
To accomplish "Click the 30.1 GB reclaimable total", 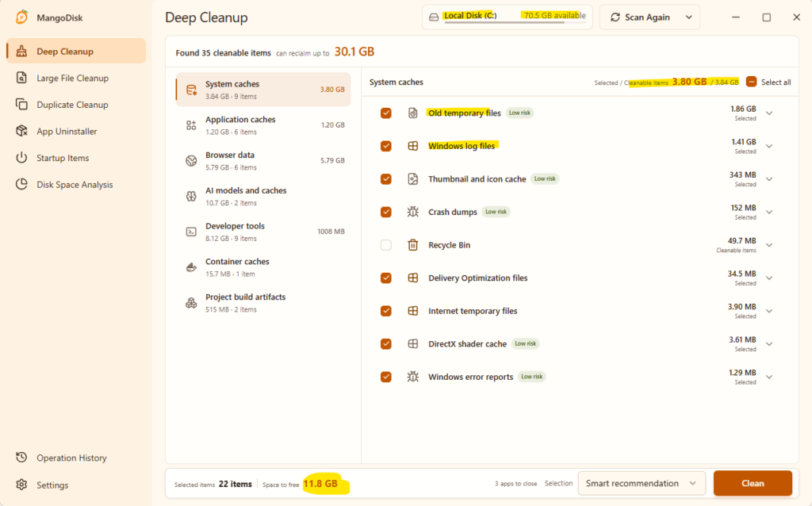I will point(354,52).
